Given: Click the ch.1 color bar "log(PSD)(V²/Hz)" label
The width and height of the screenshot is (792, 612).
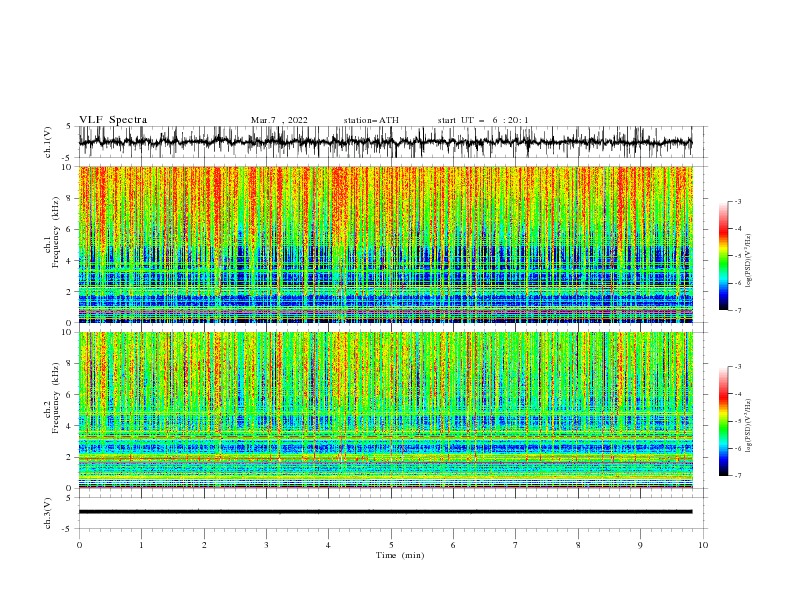Looking at the screenshot, I should click(x=749, y=261).
